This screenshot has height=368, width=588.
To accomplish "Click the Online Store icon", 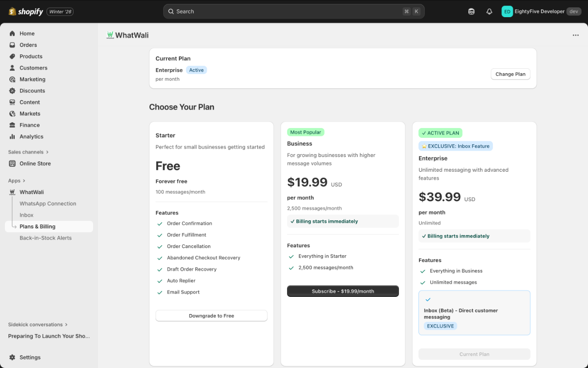I will click(12, 163).
